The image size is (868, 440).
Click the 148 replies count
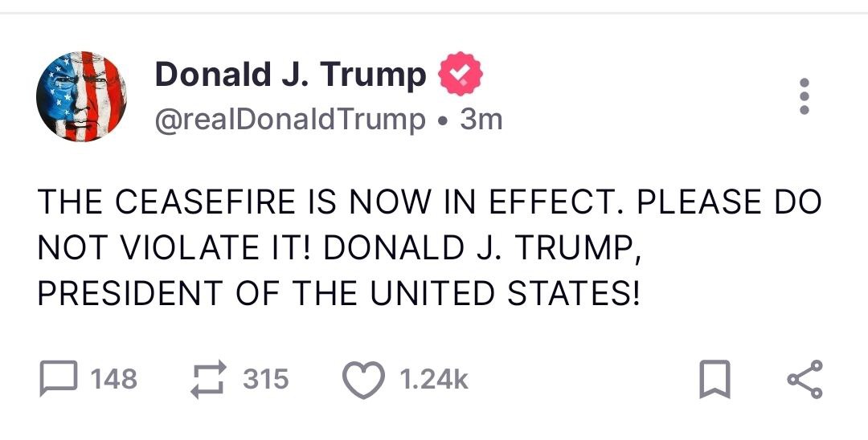(x=113, y=379)
